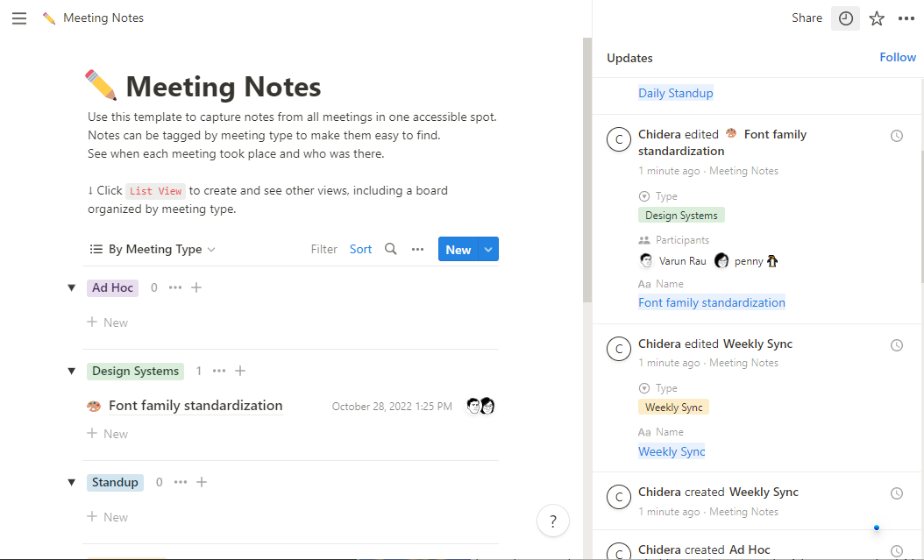Click Design Systems tag in updates panel

681,216
